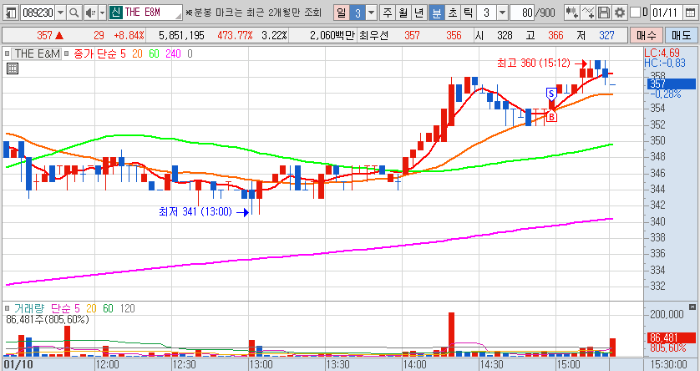Open stock search with the magnifier icon

[x=75, y=13]
